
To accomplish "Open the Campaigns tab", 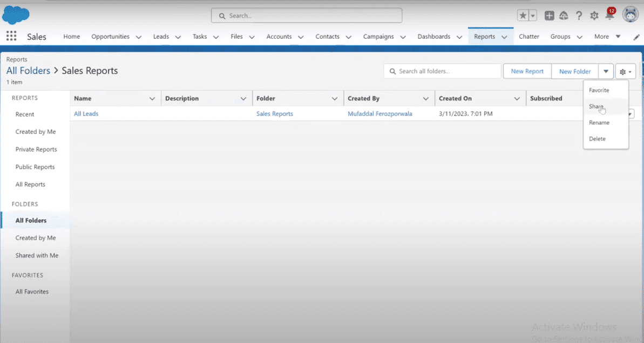I will [378, 37].
